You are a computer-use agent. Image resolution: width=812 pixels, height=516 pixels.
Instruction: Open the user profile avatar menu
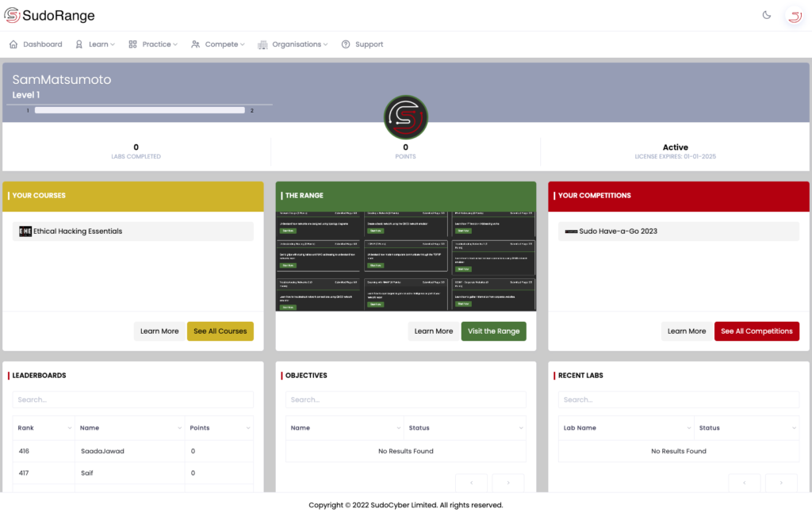pos(795,16)
